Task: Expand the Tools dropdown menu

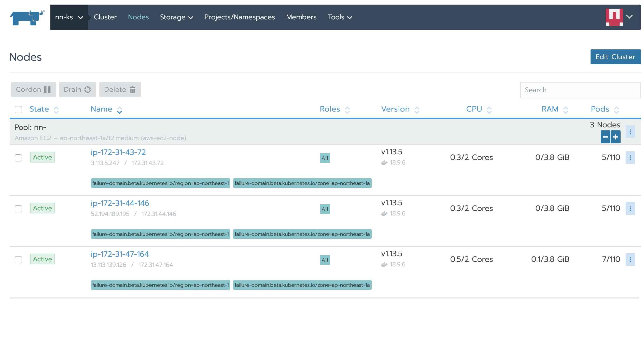Action: [x=340, y=17]
